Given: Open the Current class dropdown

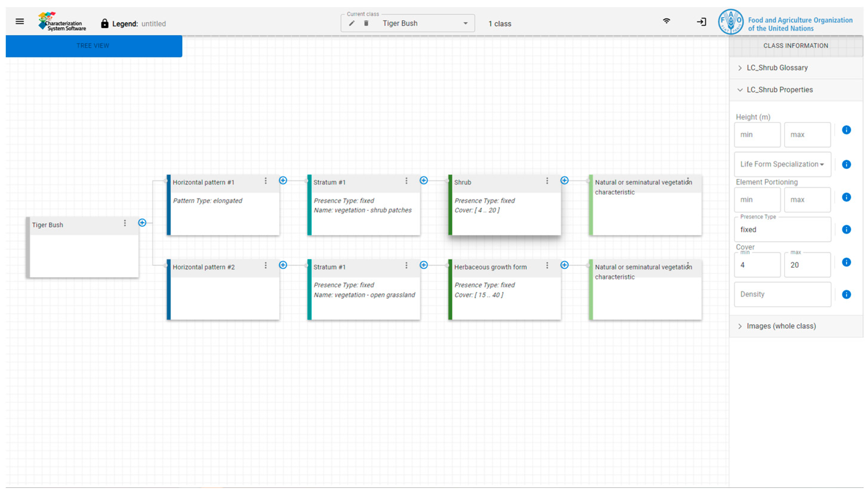Looking at the screenshot, I should click(465, 23).
